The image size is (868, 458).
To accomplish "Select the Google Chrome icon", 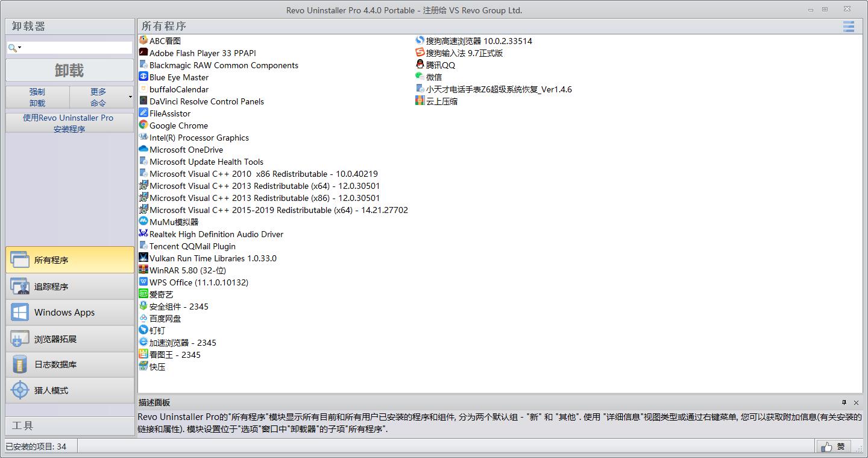I will 143,125.
